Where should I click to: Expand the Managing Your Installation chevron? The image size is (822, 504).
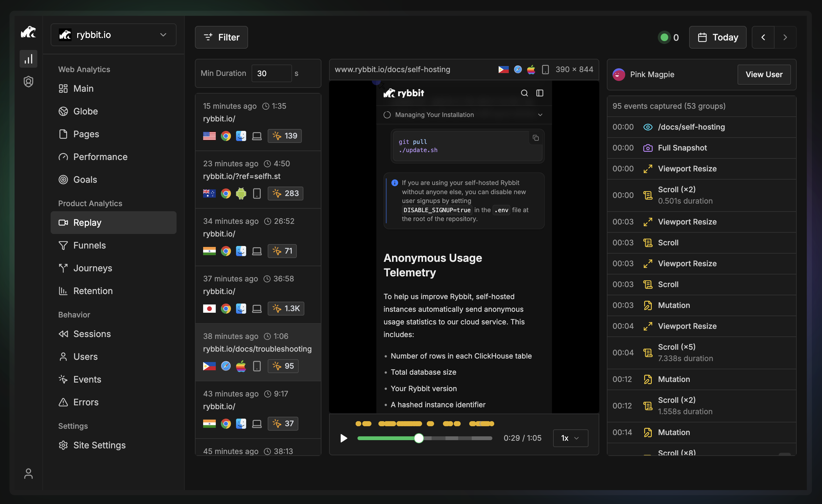(540, 115)
